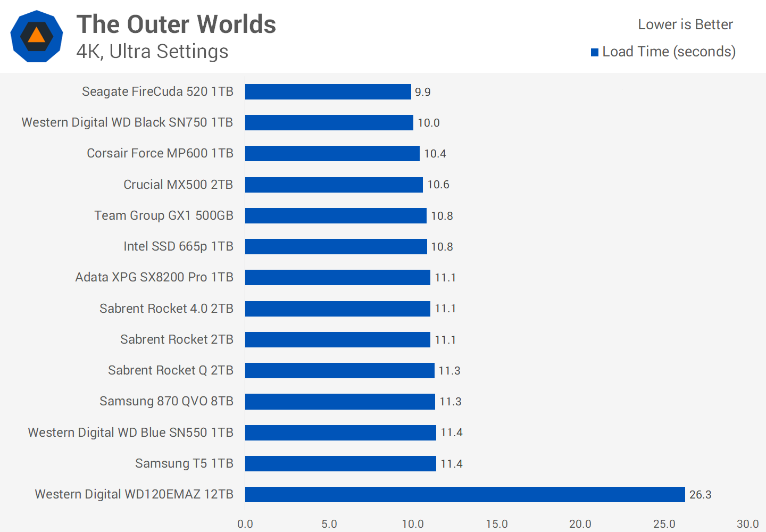
Task: Select the WD Blue SN550 1TB label
Action: tap(130, 433)
